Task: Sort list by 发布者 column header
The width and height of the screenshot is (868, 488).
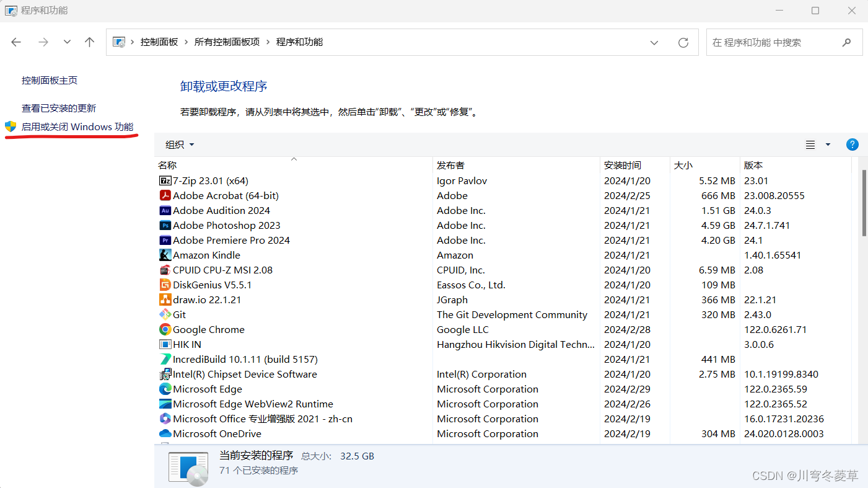Action: (517, 165)
